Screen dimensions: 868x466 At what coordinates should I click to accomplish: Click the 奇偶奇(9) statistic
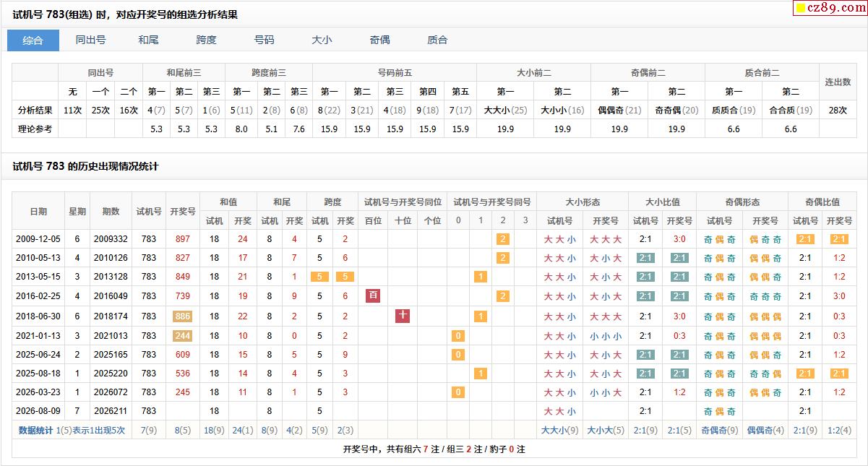point(720,430)
